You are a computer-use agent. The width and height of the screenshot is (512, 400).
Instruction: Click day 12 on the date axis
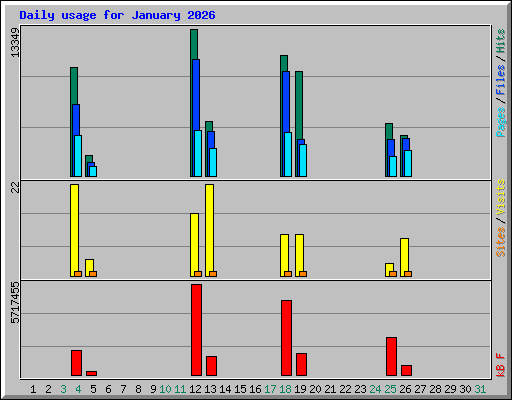(x=195, y=389)
